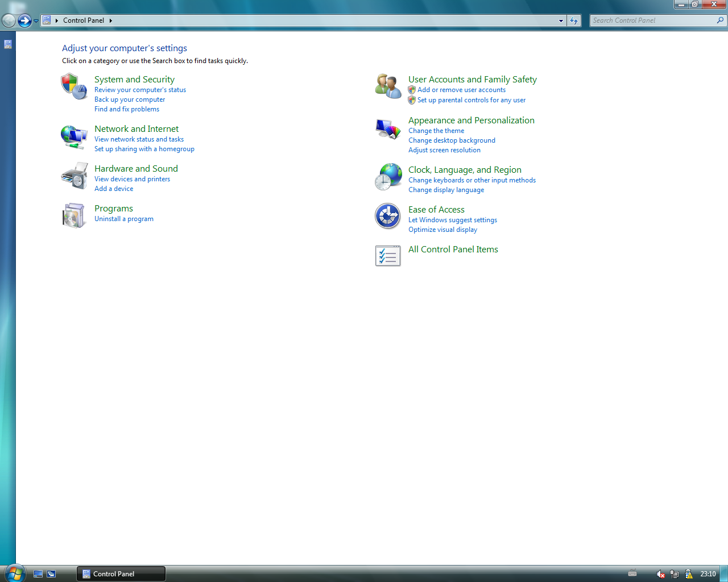Open the Appearance and Personalization monitor icon
This screenshot has width=728, height=582.
pyautogui.click(x=388, y=129)
